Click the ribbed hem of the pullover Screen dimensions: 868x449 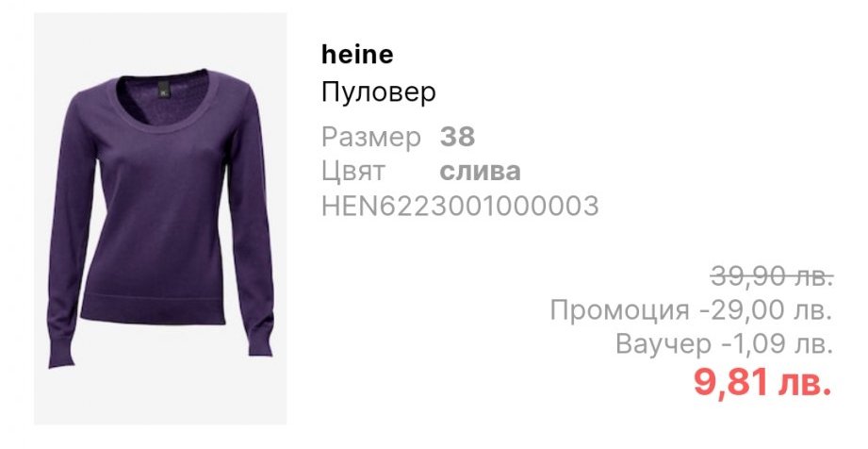153,309
